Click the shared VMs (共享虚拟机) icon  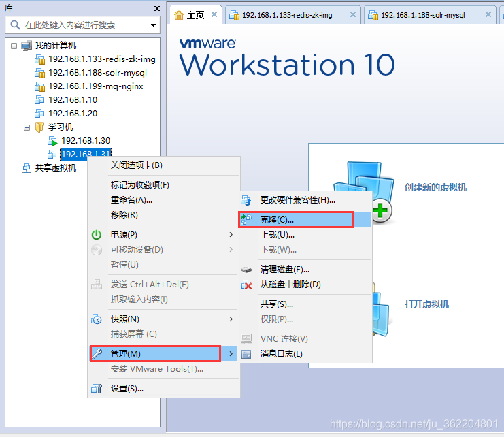tap(27, 168)
